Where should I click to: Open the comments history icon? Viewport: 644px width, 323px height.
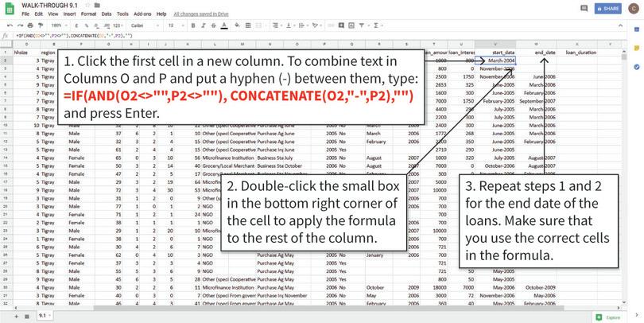point(584,8)
